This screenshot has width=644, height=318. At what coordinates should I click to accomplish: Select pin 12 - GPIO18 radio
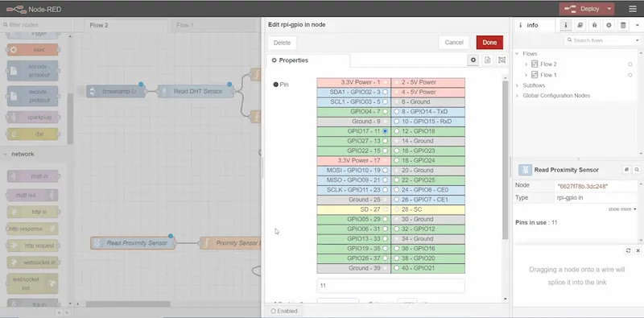397,131
